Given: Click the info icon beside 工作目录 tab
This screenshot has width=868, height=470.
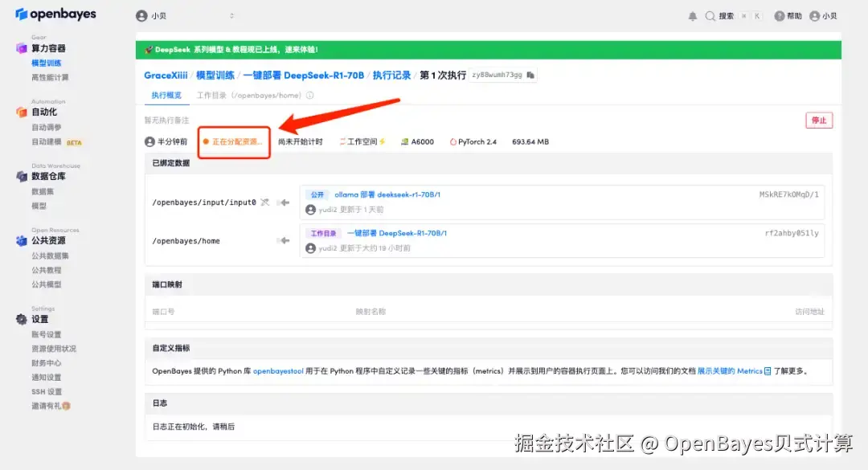Looking at the screenshot, I should pyautogui.click(x=310, y=96).
